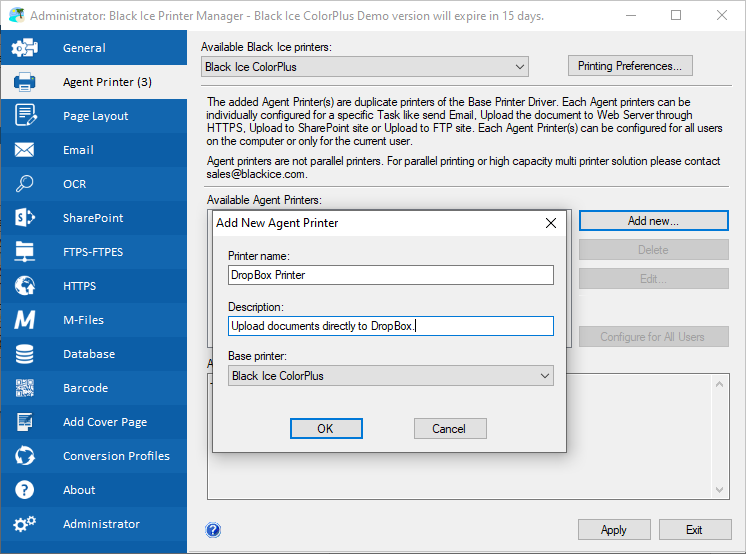Image resolution: width=746 pixels, height=554 pixels.
Task: Open help via blue question icon
Action: coord(213,530)
